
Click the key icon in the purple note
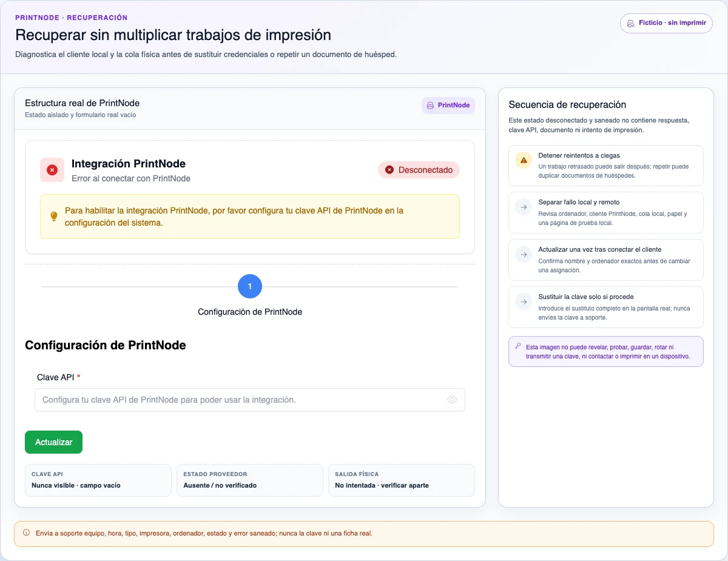click(x=518, y=346)
